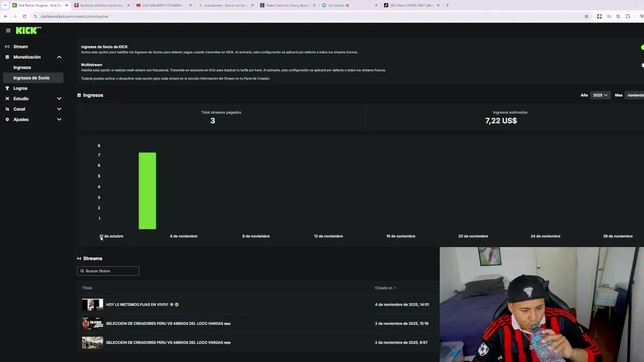The width and height of the screenshot is (644, 362).
Task: Expand the Canal sidebar section
Action: (x=59, y=109)
